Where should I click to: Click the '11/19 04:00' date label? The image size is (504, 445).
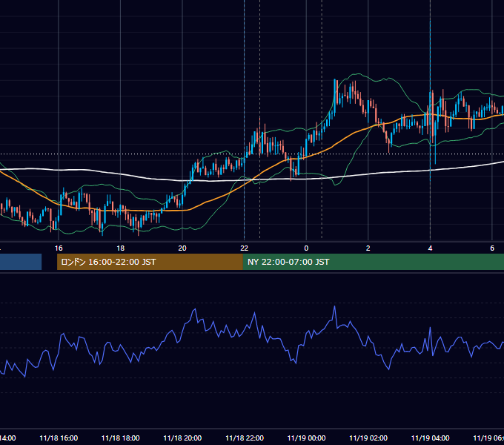pos(431,438)
